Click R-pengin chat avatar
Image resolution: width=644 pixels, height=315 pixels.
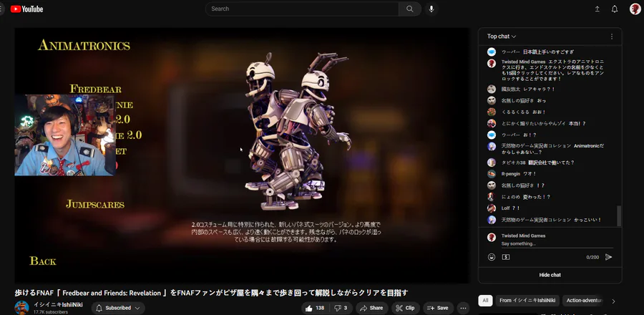click(x=491, y=174)
